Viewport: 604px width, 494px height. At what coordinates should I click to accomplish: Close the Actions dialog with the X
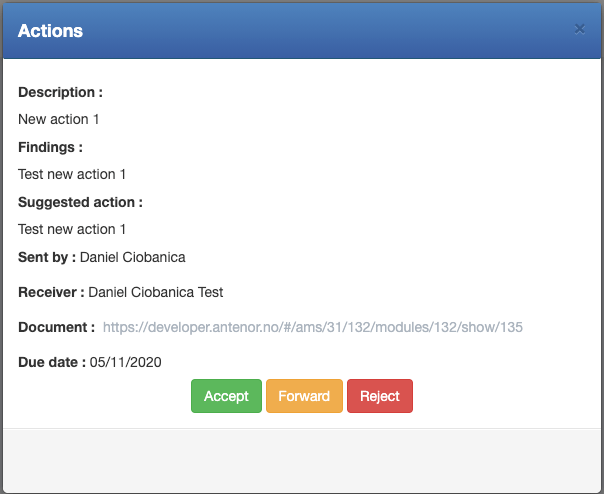click(579, 29)
